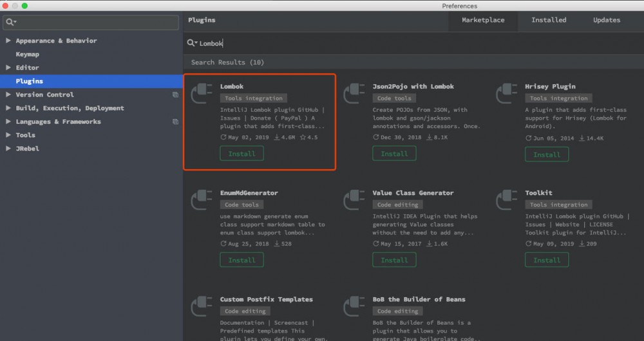Open the Keymap settings

click(x=28, y=54)
